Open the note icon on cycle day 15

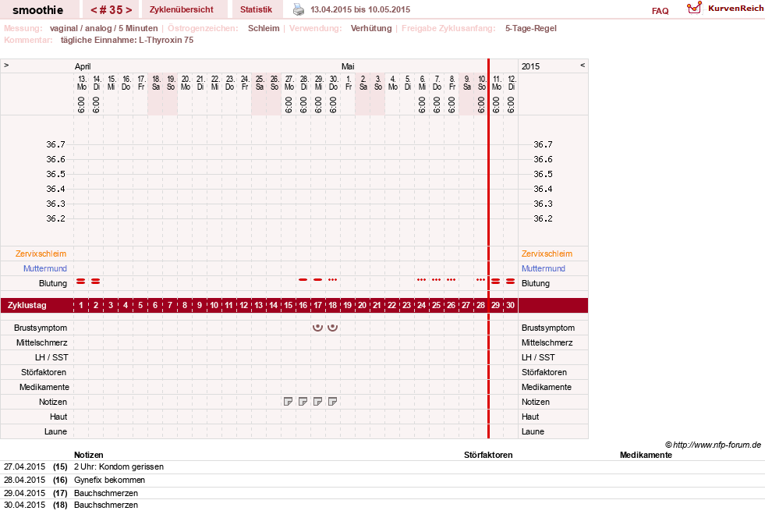click(288, 402)
